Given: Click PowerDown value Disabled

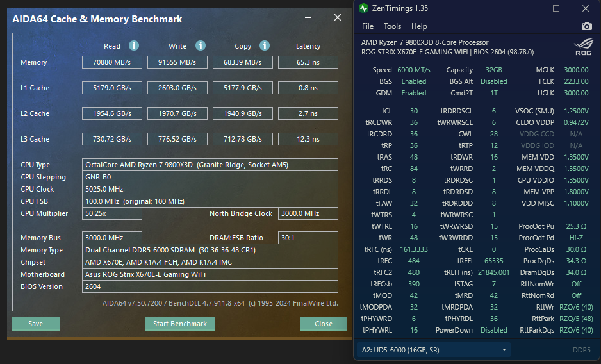Looking at the screenshot, I should pyautogui.click(x=493, y=330).
